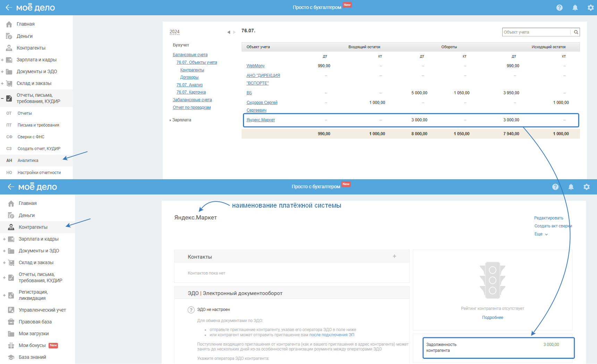Click the Управленческий учет icon in the lower sidebar
Screen dimensions: 597x364
pos(11,310)
